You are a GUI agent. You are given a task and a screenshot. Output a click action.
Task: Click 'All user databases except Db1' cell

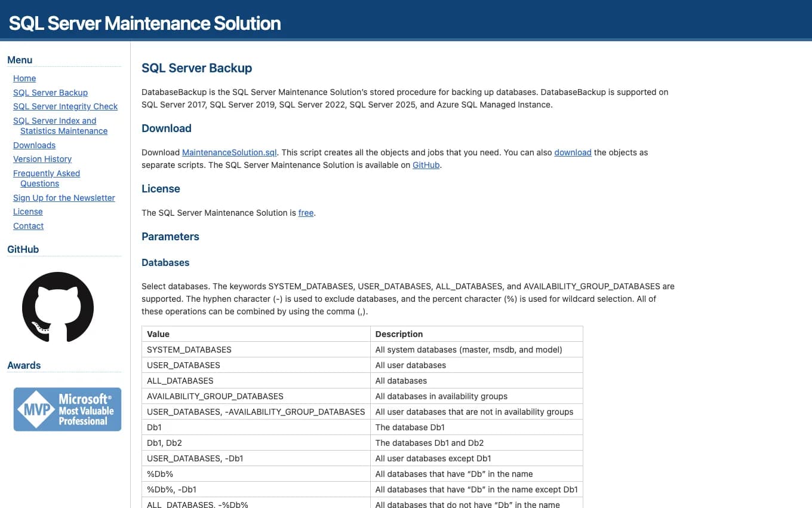[476, 458]
